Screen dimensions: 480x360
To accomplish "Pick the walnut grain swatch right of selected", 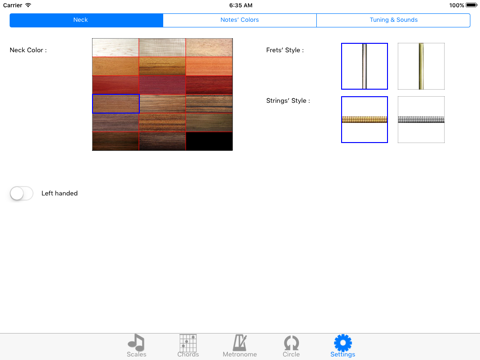I will (162, 104).
